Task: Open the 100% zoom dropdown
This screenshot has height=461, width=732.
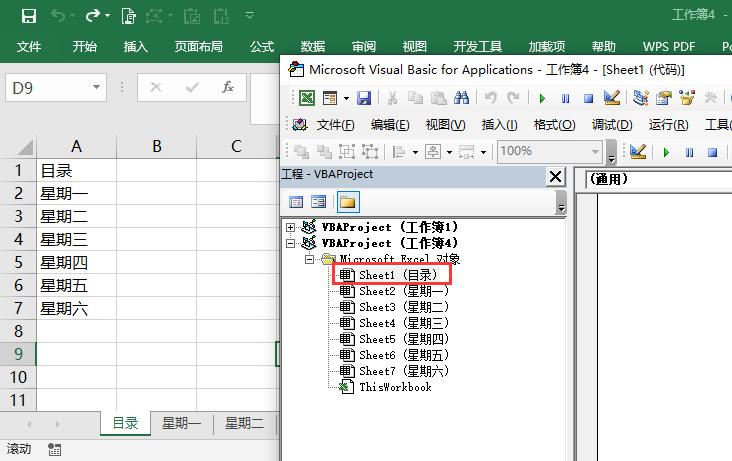Action: 596,151
